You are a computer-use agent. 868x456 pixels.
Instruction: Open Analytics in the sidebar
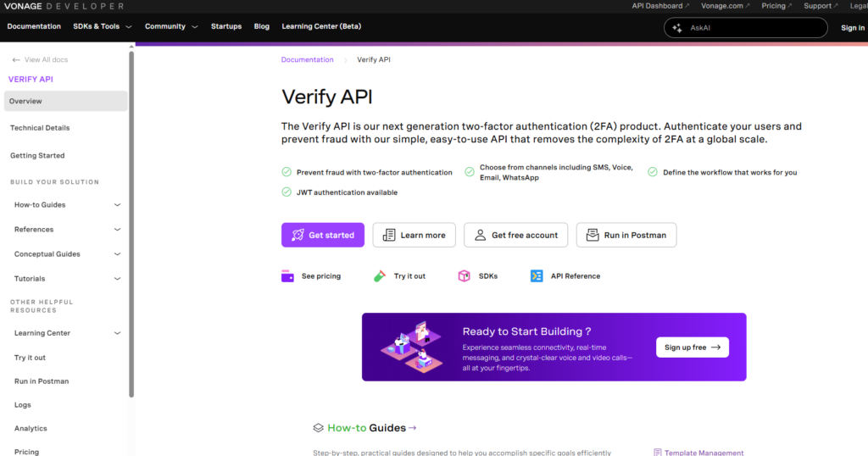pyautogui.click(x=31, y=428)
